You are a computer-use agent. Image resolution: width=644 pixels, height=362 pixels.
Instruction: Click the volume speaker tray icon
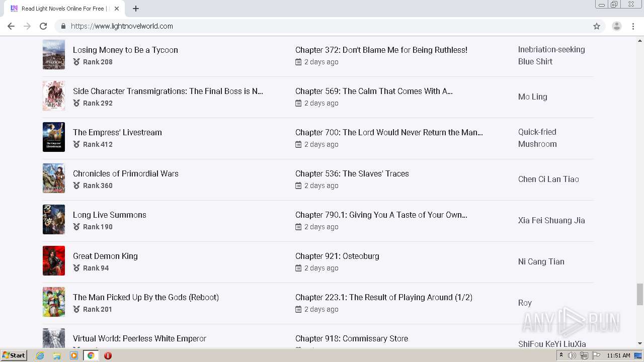572,355
